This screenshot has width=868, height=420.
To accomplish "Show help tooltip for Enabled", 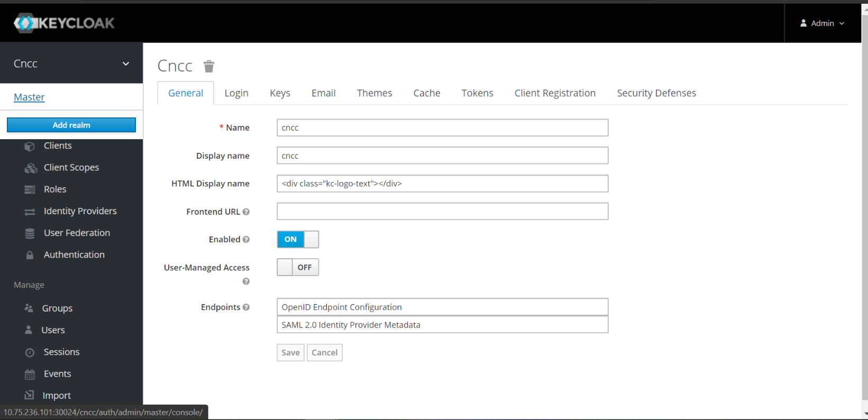I will (246, 240).
